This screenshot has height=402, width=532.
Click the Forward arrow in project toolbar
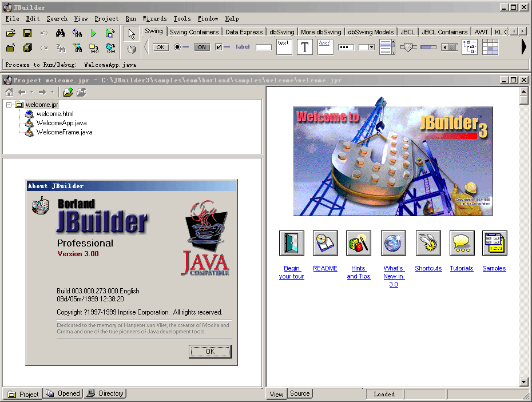tap(42, 92)
